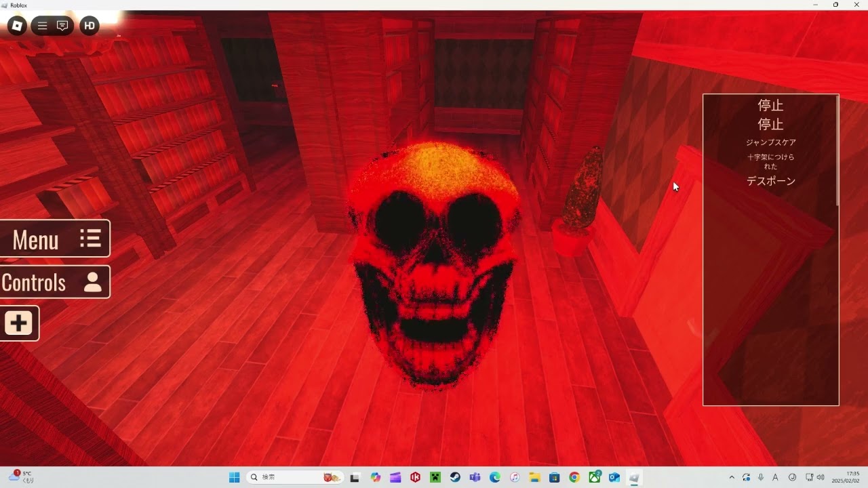Click the active Roblox taskbar icon
The image size is (868, 488).
[x=634, y=477]
